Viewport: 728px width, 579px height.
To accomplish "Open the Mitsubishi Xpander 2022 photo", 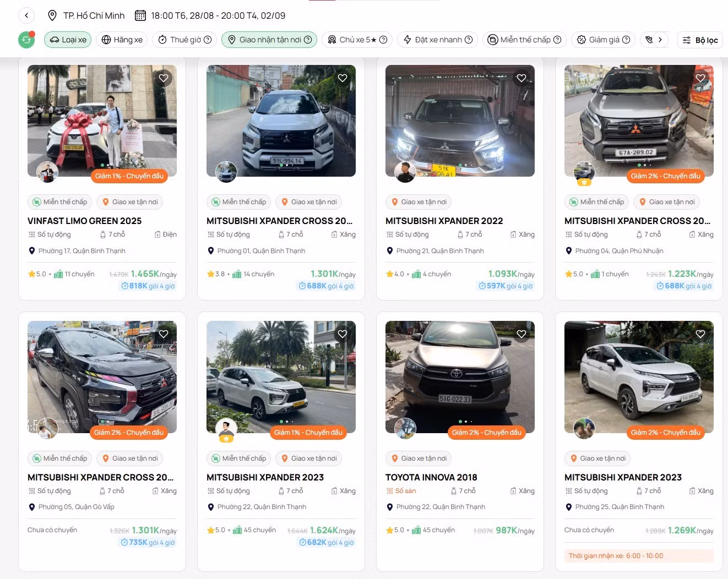I will tap(460, 121).
